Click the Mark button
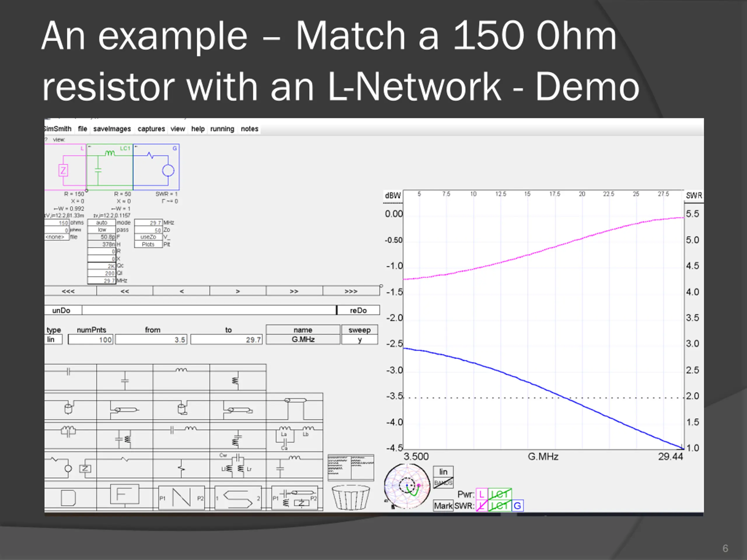Image resolution: width=747 pixels, height=560 pixels. point(443,506)
